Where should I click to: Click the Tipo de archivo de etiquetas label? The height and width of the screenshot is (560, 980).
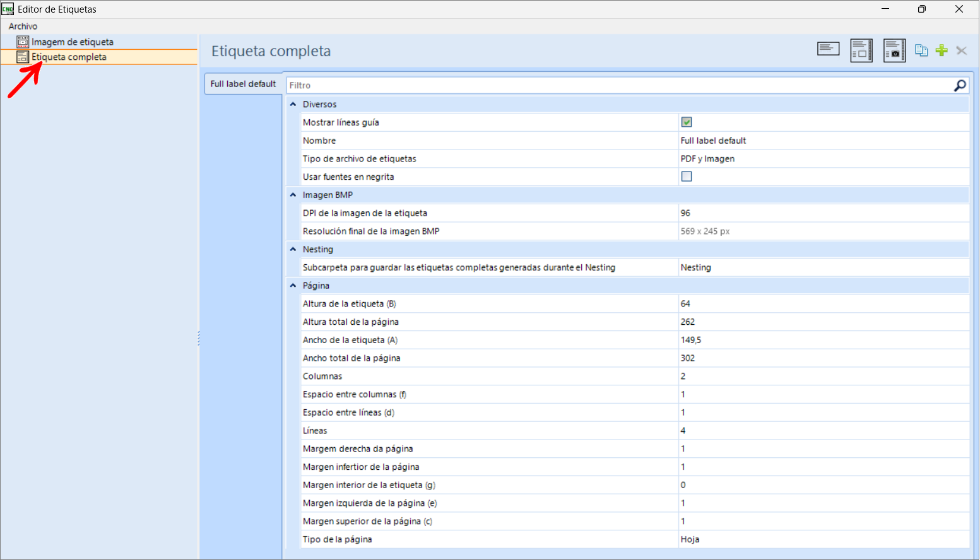[x=359, y=159]
